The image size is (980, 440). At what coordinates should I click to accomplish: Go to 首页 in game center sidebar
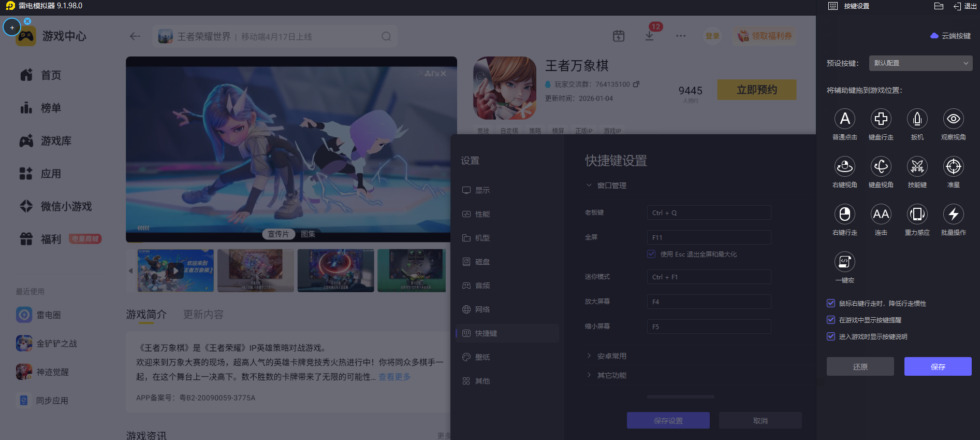coord(41,75)
